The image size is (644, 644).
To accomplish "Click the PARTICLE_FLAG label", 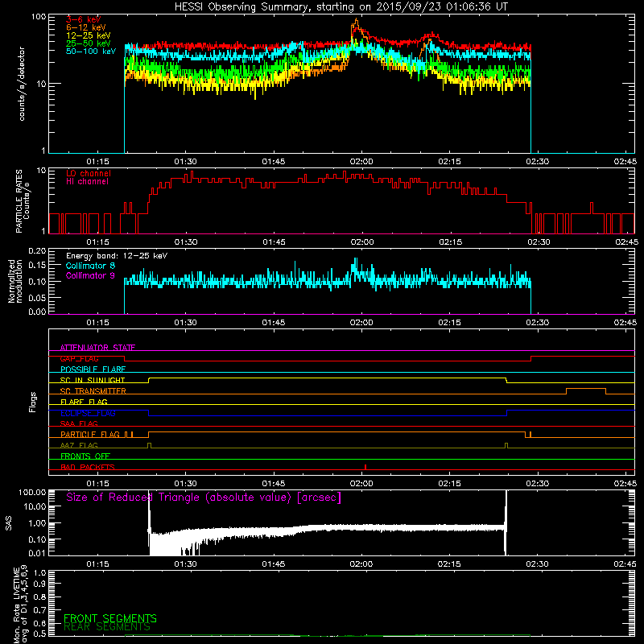I will [90, 435].
